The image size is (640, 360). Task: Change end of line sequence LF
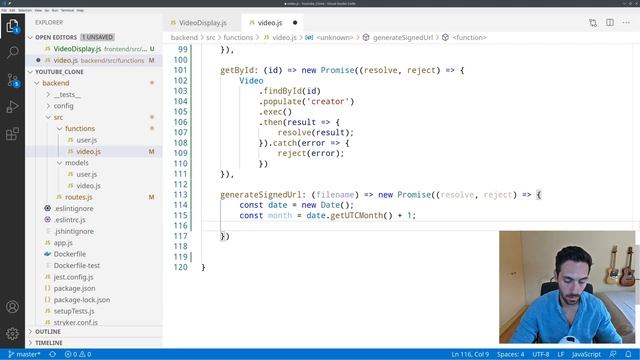[x=560, y=354]
